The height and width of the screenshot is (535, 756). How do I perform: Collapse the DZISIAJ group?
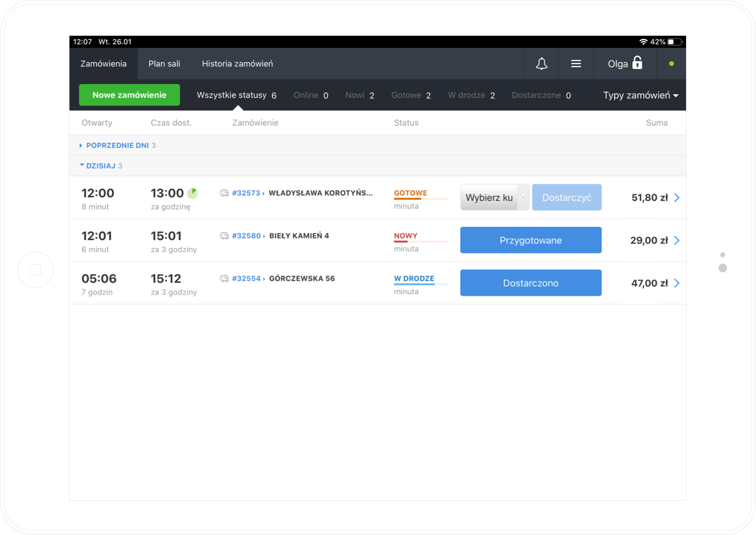point(101,166)
